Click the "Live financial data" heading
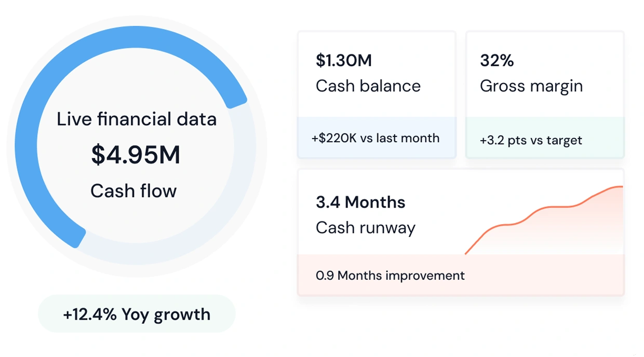This screenshot has height=357, width=644. click(136, 119)
